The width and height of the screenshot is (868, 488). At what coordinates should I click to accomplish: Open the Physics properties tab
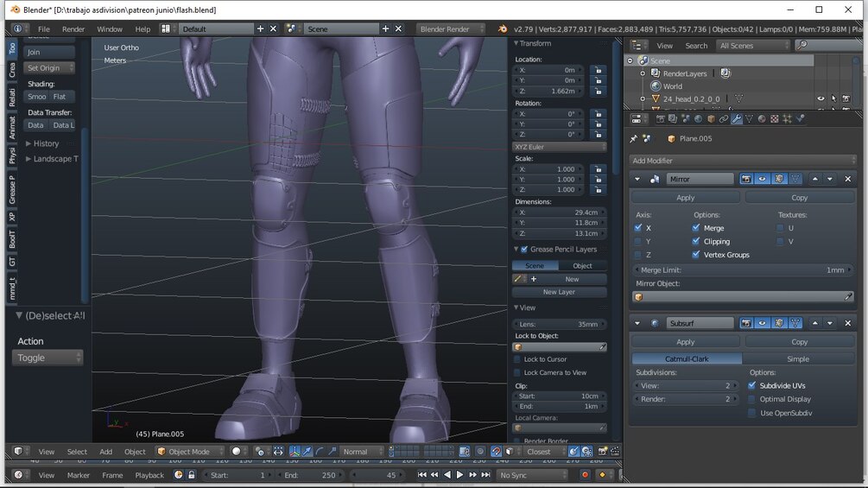800,119
